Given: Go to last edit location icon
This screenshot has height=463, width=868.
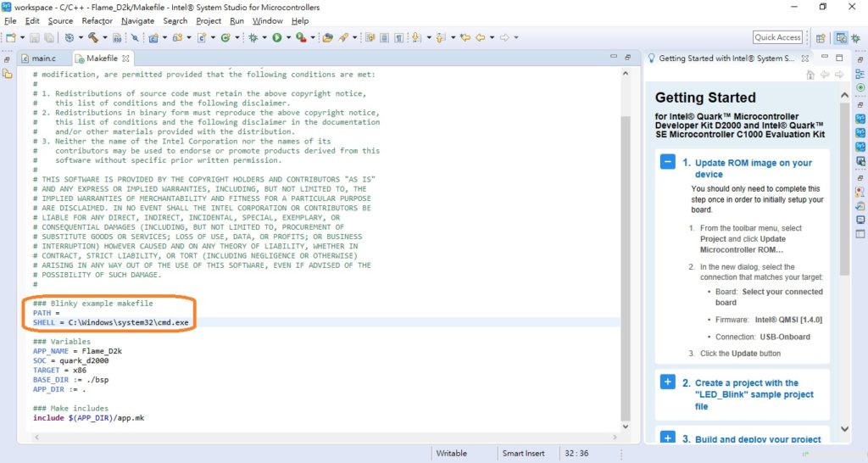Looking at the screenshot, I should coord(465,37).
